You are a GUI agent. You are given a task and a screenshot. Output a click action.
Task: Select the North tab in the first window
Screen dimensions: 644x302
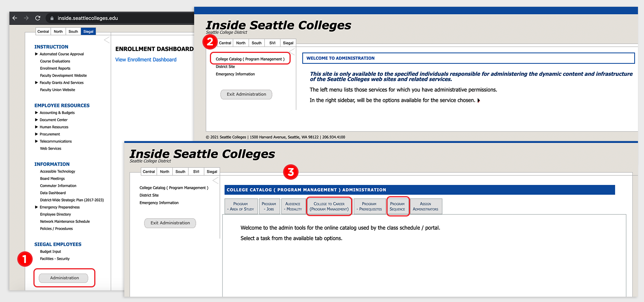point(58,32)
